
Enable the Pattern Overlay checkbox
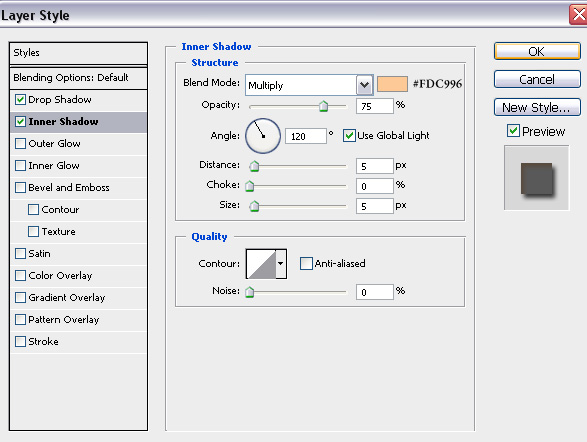20,320
